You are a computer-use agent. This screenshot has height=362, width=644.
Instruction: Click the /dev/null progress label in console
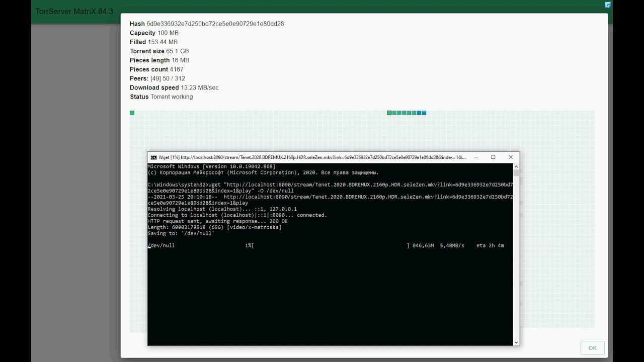161,246
